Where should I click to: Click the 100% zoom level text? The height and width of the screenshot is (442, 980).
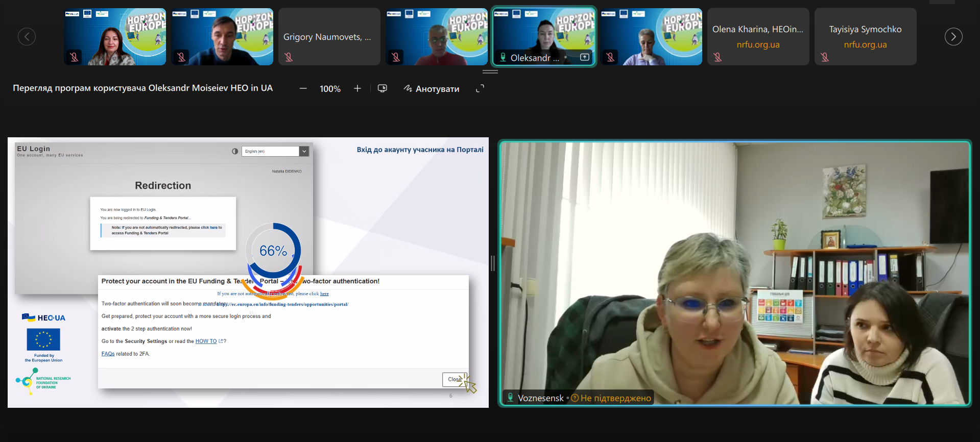click(x=330, y=89)
